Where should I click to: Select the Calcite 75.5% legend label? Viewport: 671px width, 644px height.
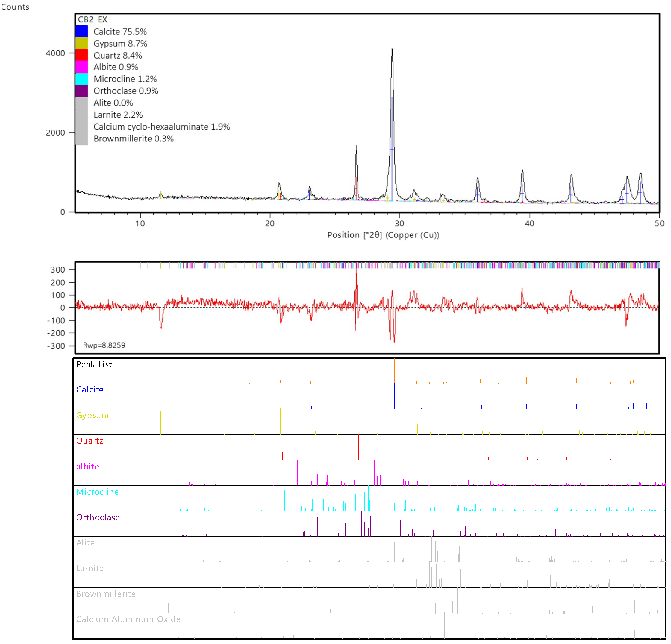tap(120, 31)
